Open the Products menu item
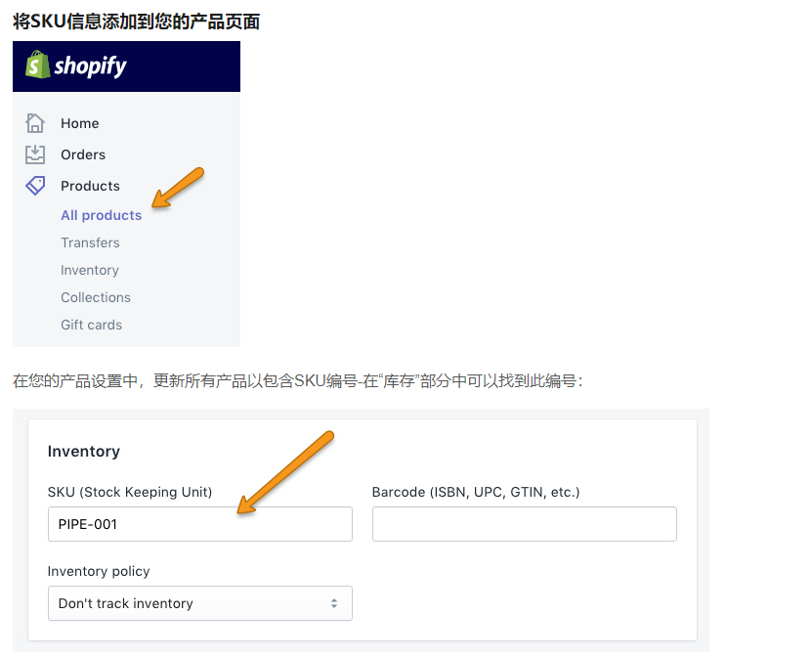Screen dimensions: 812x658 (x=90, y=186)
